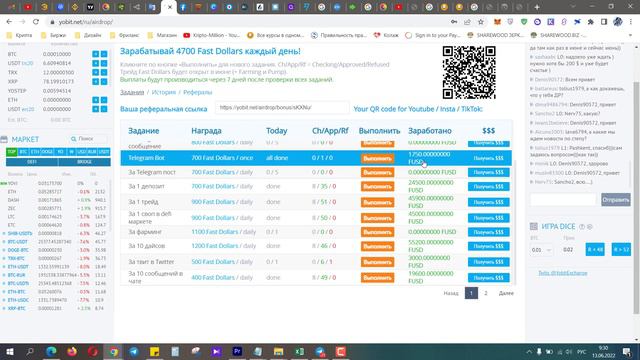Open Microsoft Edge from taskbar
640x360 pixels.
pos(51,351)
